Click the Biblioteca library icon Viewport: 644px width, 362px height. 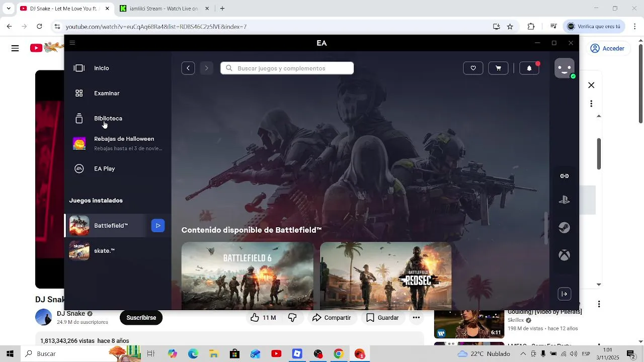(79, 119)
